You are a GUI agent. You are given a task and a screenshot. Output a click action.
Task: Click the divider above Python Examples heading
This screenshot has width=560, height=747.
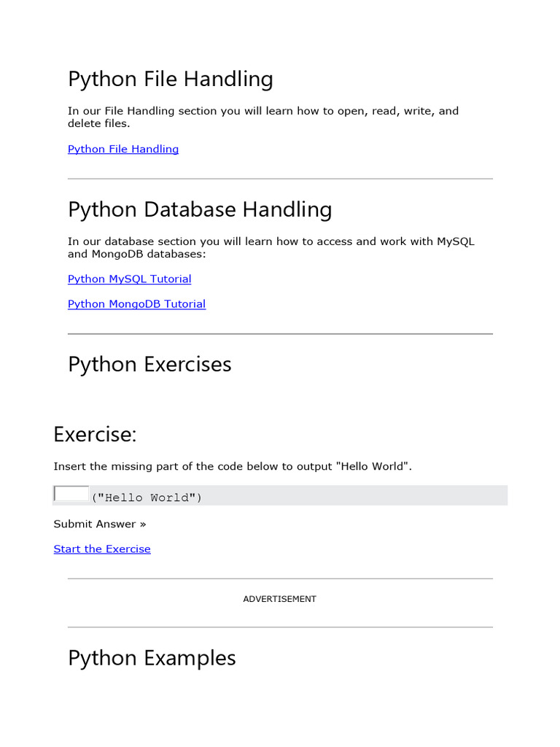pyautogui.click(x=280, y=627)
